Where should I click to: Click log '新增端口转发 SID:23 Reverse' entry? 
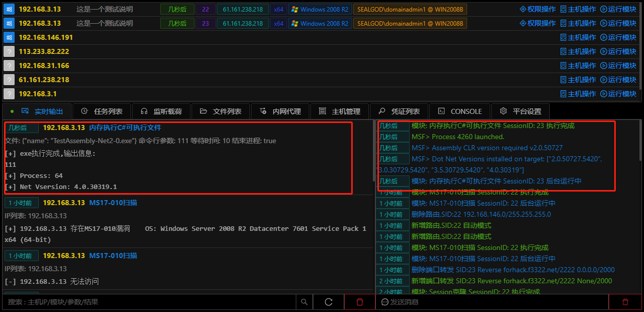click(512, 281)
